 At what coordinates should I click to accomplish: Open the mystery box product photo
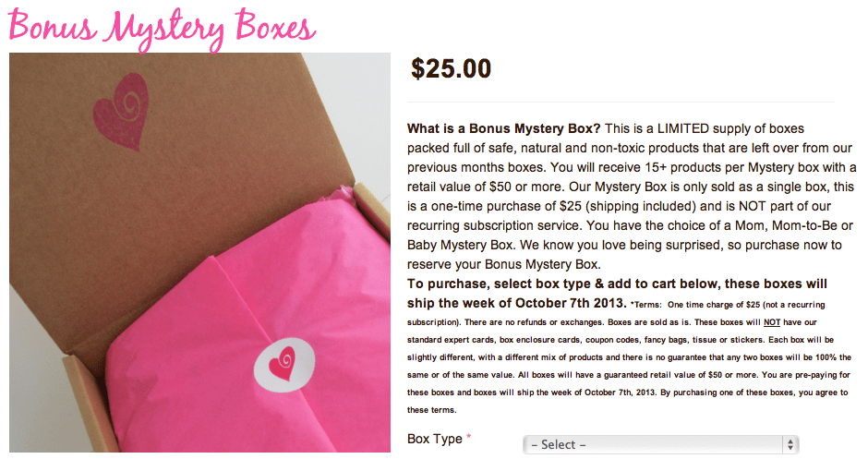(x=199, y=252)
